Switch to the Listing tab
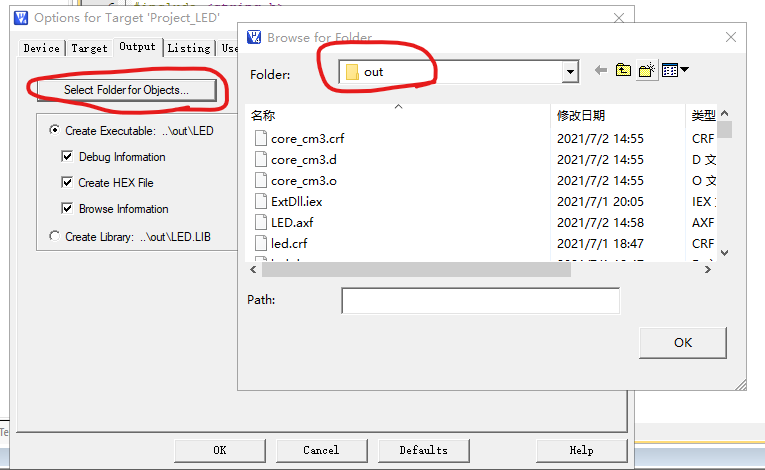This screenshot has width=765, height=470. coord(189,48)
